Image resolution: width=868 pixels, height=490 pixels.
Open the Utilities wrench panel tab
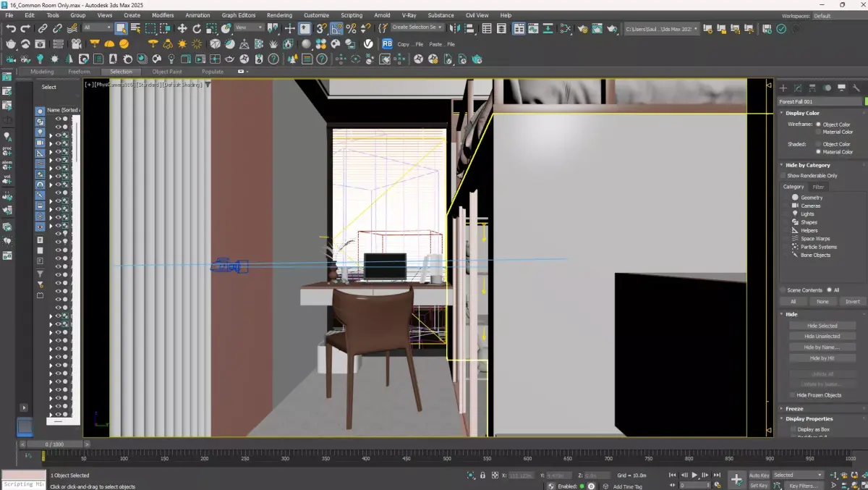pos(856,88)
